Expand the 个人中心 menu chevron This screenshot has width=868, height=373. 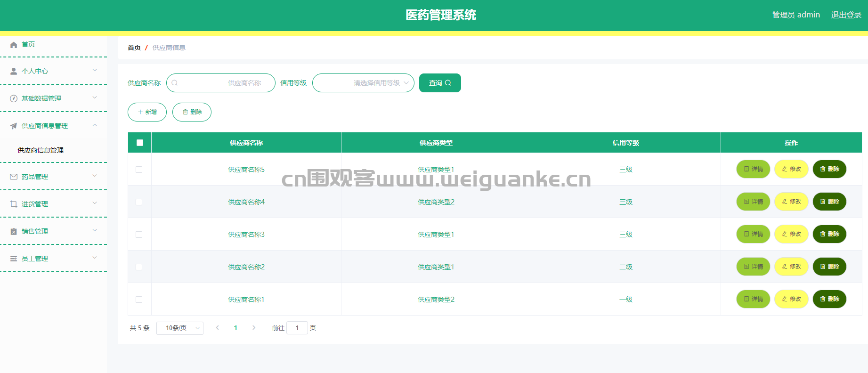click(95, 71)
